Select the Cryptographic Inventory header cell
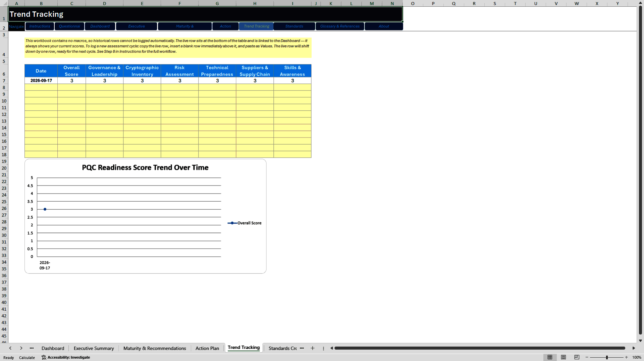 [142, 71]
